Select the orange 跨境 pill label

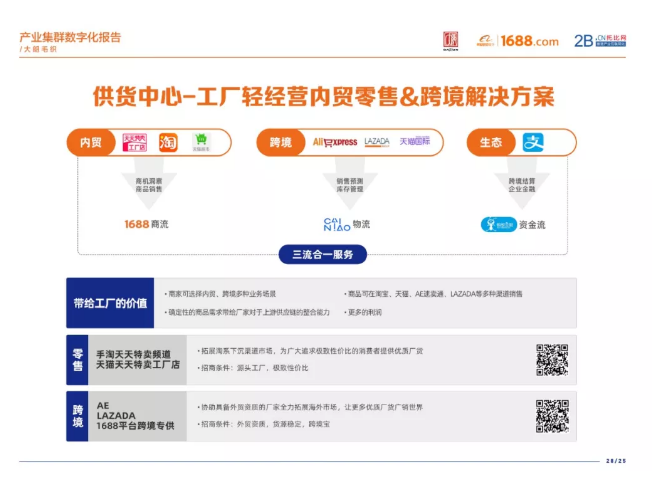(281, 143)
